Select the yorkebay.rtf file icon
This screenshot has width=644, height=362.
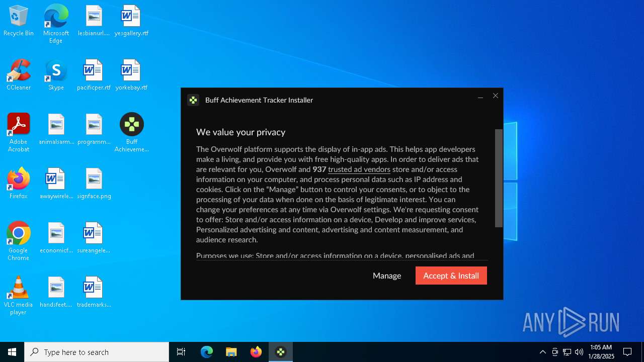click(131, 75)
